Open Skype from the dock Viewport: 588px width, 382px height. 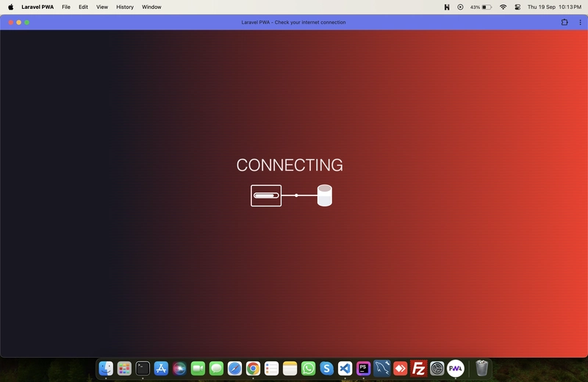326,368
